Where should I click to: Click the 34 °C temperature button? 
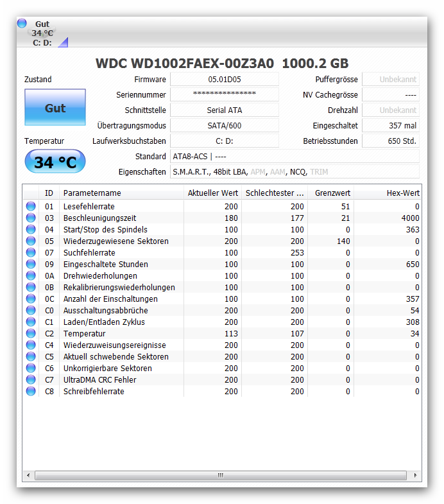pyautogui.click(x=55, y=161)
